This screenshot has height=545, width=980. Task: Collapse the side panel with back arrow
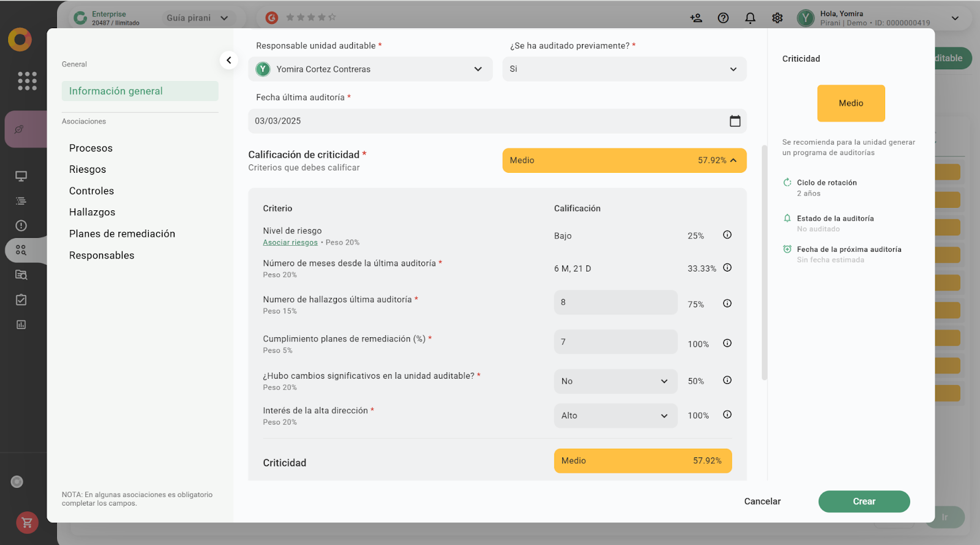228,60
